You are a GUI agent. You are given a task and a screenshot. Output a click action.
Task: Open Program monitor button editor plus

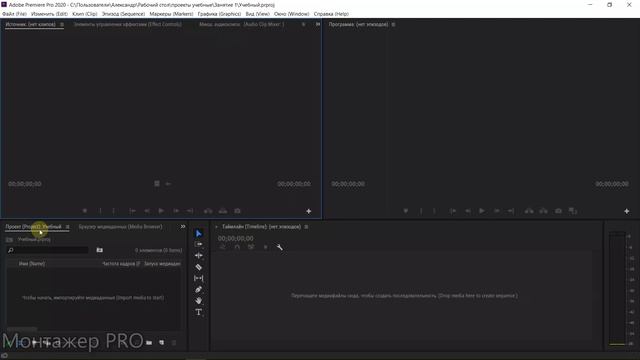[627, 211]
